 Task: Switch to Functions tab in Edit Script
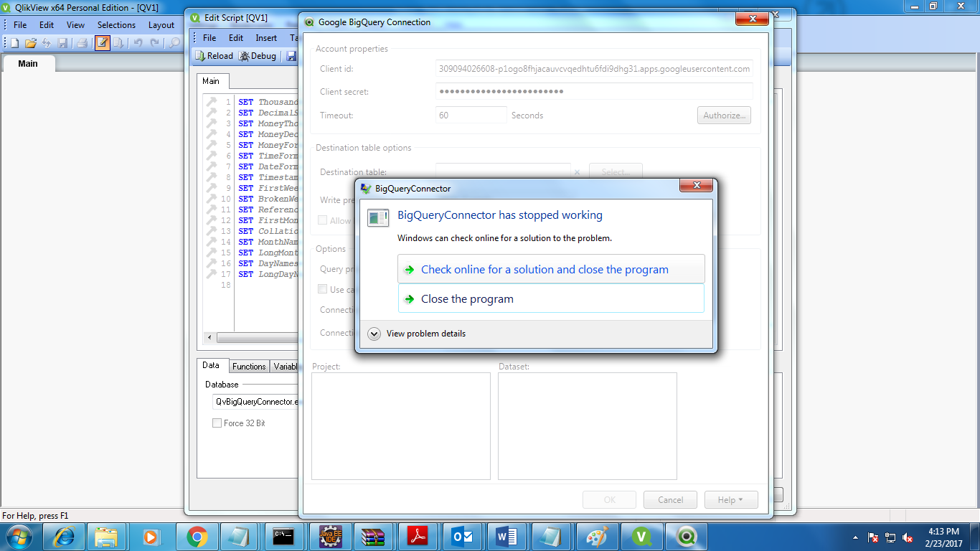[x=249, y=367]
